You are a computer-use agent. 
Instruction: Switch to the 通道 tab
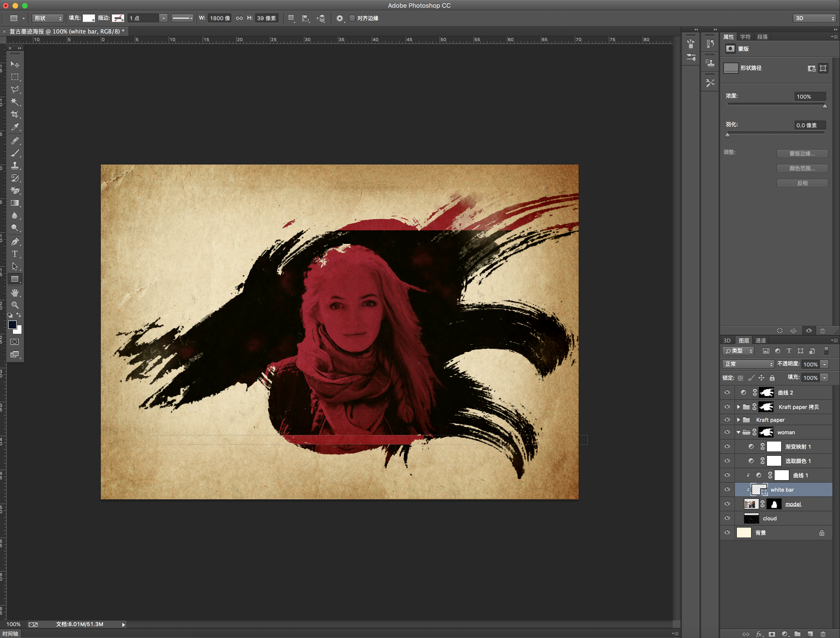[x=760, y=341]
